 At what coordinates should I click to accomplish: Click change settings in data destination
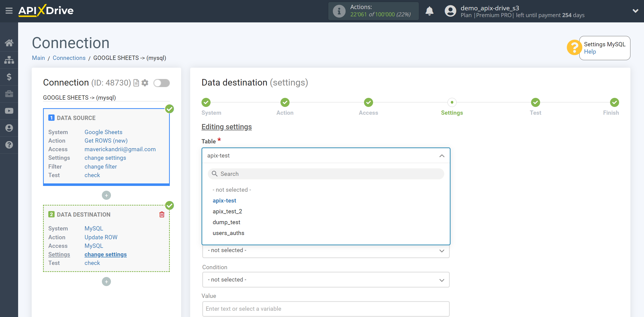(x=106, y=254)
